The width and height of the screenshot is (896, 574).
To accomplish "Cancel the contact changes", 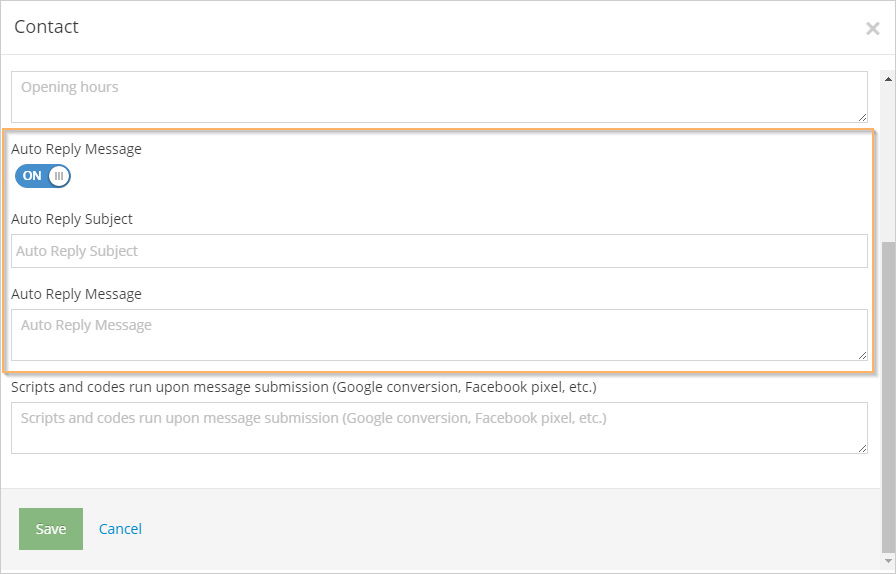I will pyautogui.click(x=120, y=529).
